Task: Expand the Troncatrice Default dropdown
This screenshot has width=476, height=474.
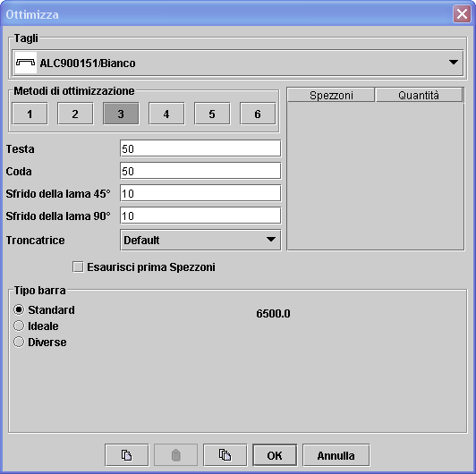Action: [x=200, y=240]
